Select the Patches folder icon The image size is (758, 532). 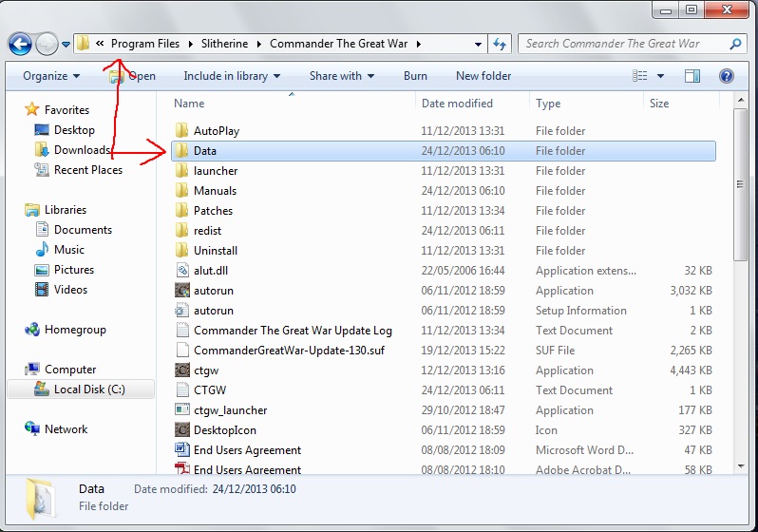181,210
